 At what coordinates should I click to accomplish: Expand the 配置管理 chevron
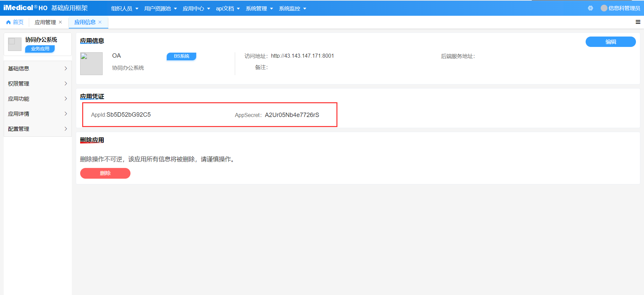tap(66, 129)
